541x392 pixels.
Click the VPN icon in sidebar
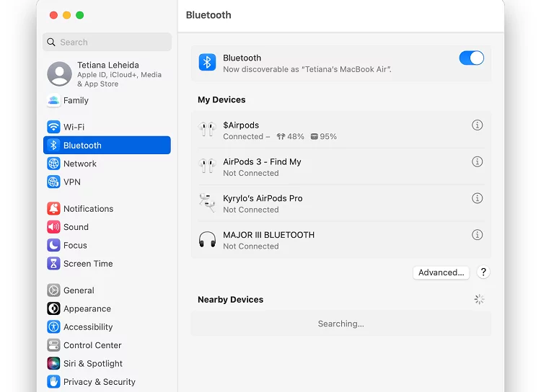click(x=53, y=182)
